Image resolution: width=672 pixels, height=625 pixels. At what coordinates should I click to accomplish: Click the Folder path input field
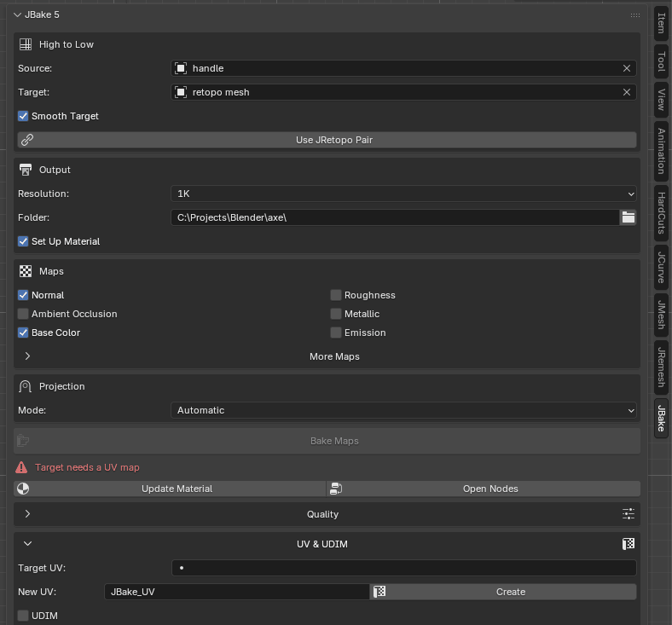[x=395, y=217]
